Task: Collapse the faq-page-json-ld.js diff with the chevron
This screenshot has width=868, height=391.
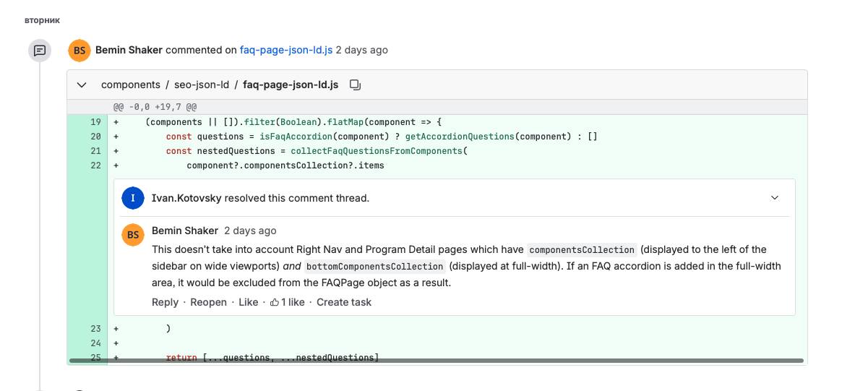Action: [x=82, y=85]
